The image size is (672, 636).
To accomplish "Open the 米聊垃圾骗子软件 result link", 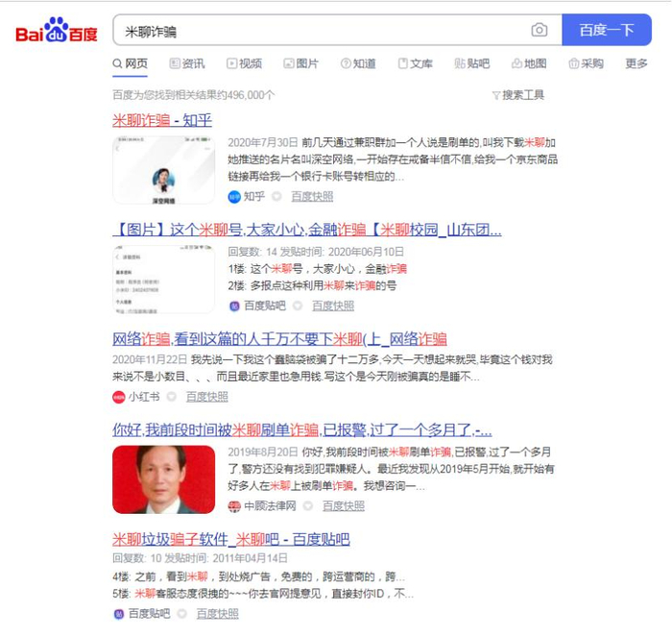I will tap(231, 540).
